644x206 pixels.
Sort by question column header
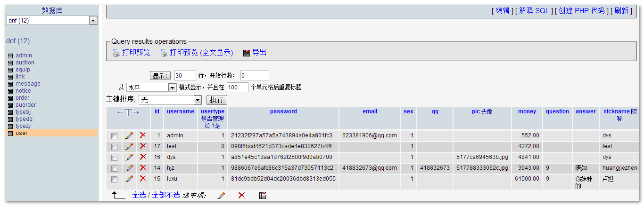(557, 111)
